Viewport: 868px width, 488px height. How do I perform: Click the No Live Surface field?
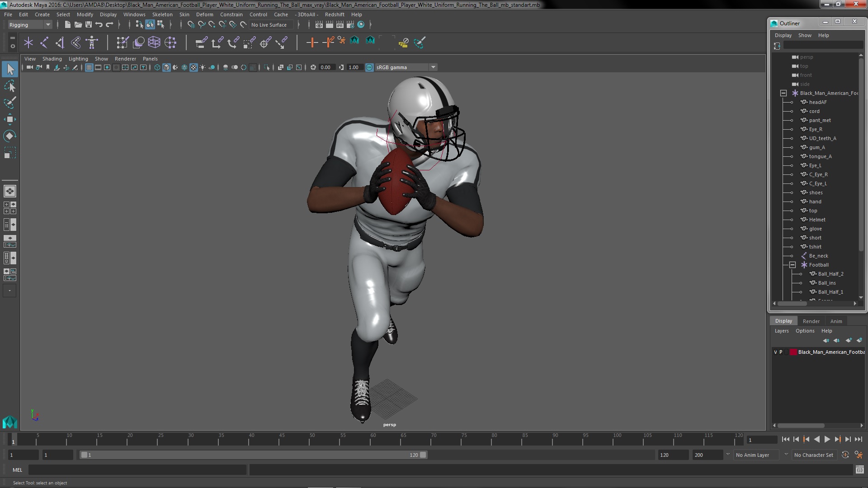coord(271,25)
